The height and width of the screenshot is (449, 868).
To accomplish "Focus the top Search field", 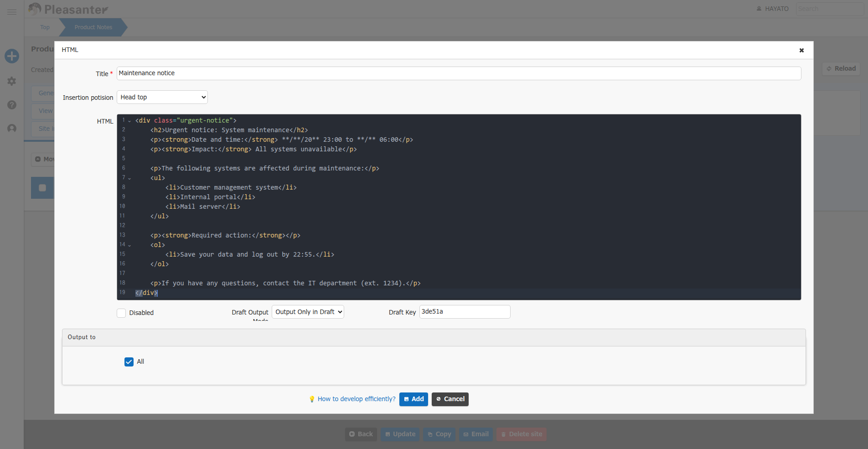I will (830, 9).
